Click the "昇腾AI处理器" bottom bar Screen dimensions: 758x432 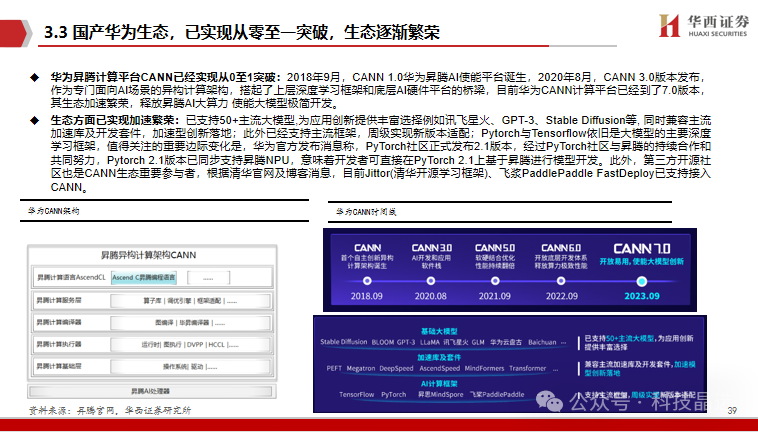(150, 391)
